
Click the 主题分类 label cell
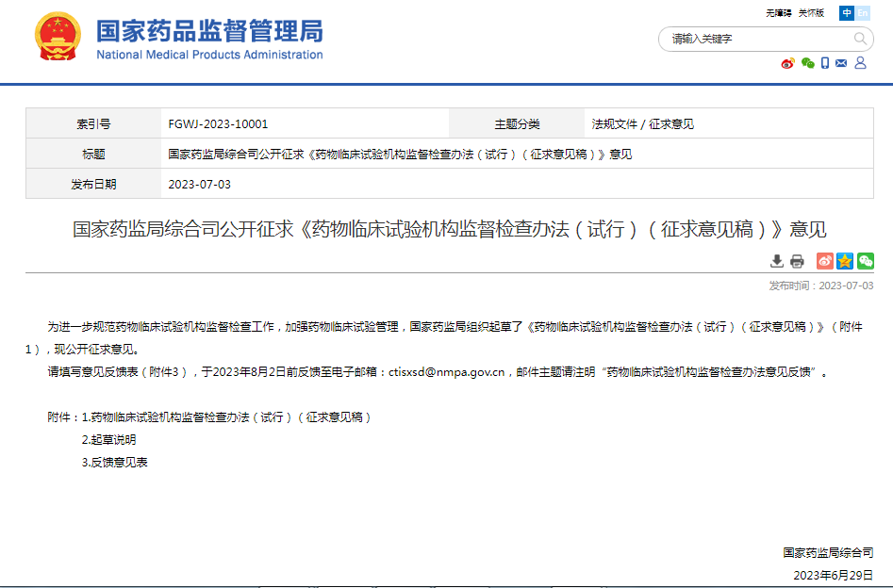pyautogui.click(x=517, y=124)
